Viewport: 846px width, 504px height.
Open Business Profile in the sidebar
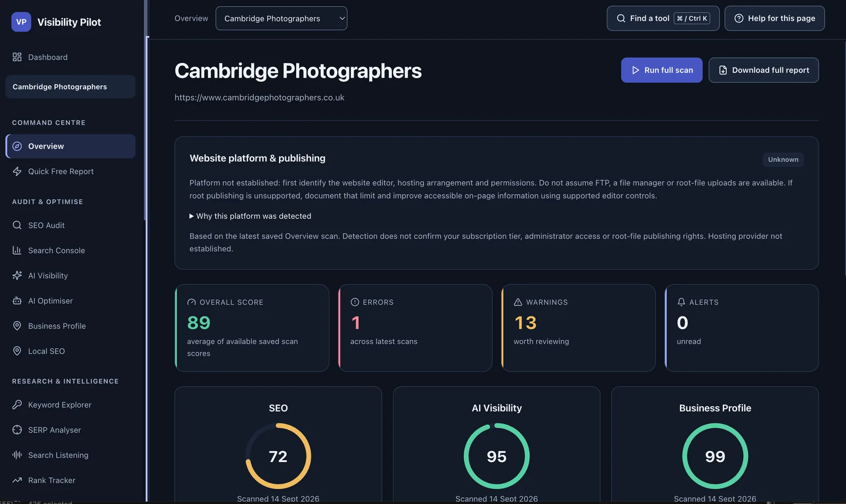click(70, 326)
